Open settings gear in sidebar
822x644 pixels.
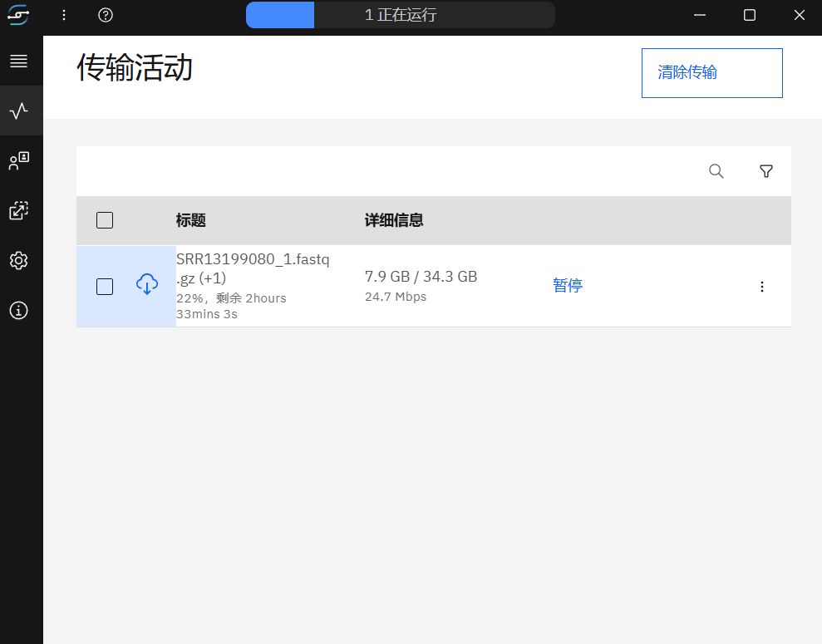click(19, 260)
